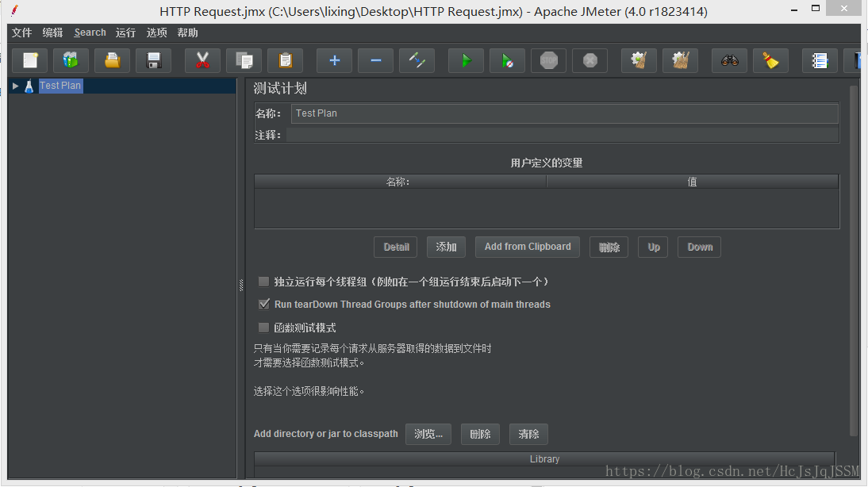The height and width of the screenshot is (487, 868).
Task: Start the test with green play icon
Action: (466, 60)
